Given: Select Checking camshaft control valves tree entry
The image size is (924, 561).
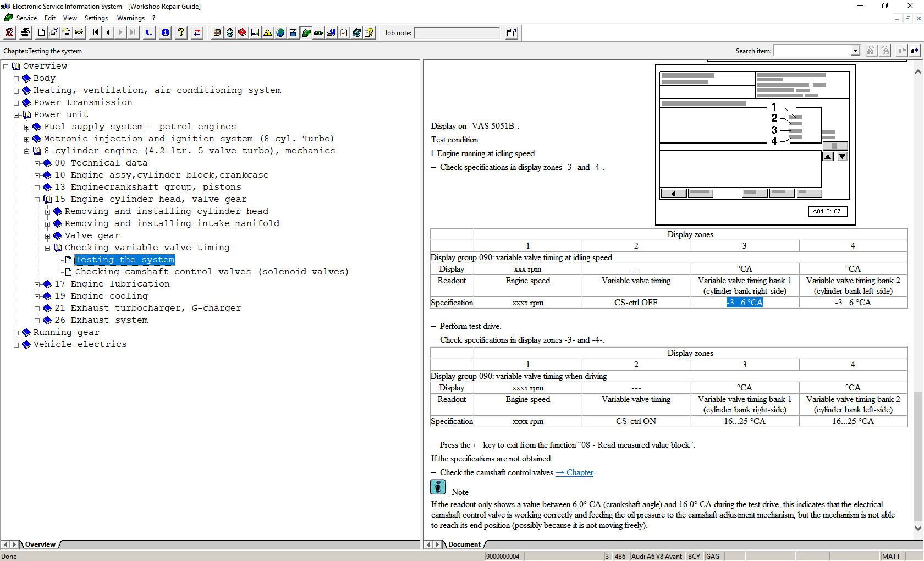Looking at the screenshot, I should (x=212, y=272).
